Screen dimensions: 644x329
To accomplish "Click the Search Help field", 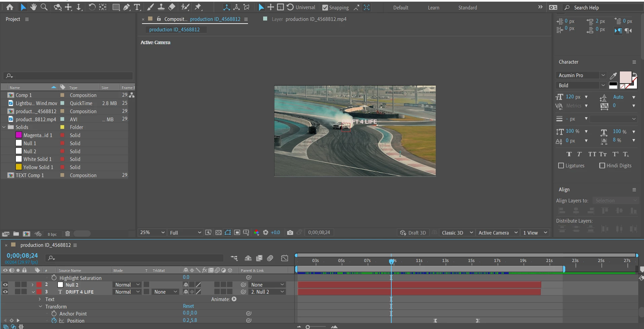I will 602,7.
